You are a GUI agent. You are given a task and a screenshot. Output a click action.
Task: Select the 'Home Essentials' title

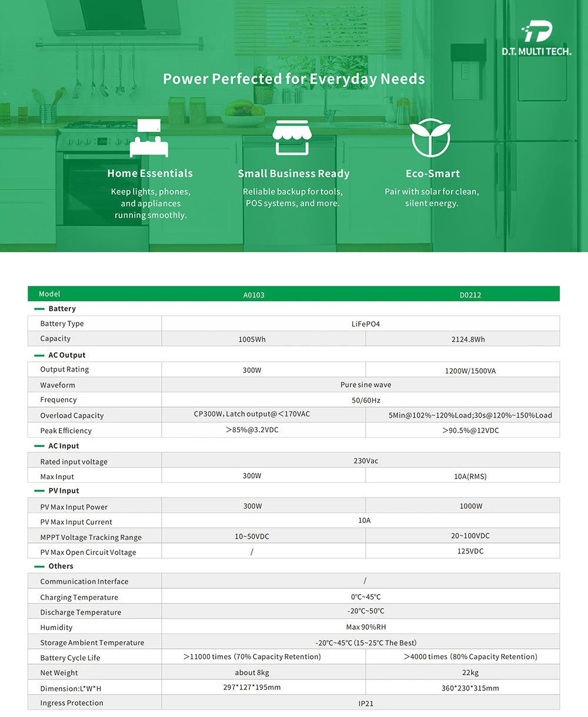point(150,174)
